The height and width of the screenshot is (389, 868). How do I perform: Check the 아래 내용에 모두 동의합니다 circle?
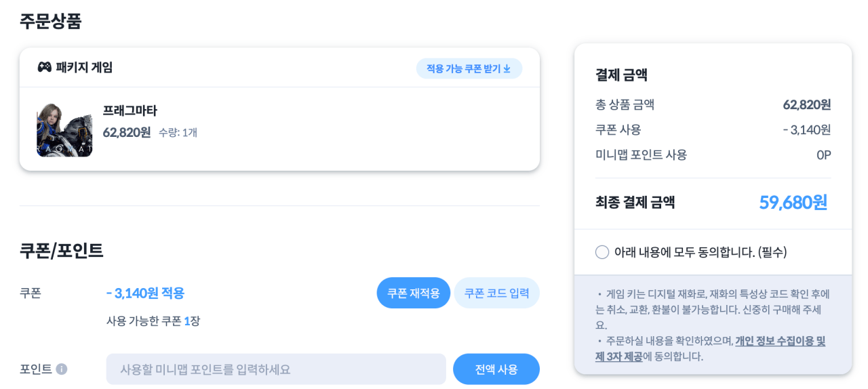click(x=602, y=252)
